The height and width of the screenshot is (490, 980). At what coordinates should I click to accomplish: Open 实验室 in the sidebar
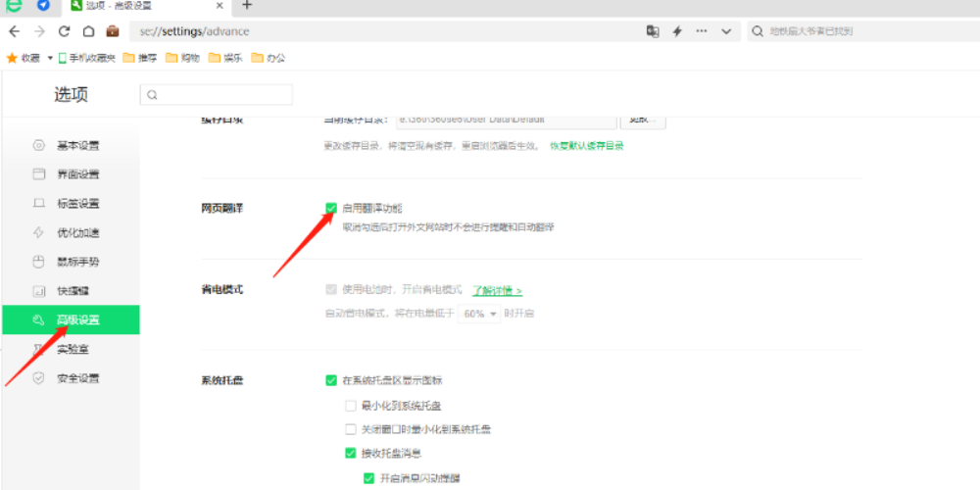(x=71, y=350)
